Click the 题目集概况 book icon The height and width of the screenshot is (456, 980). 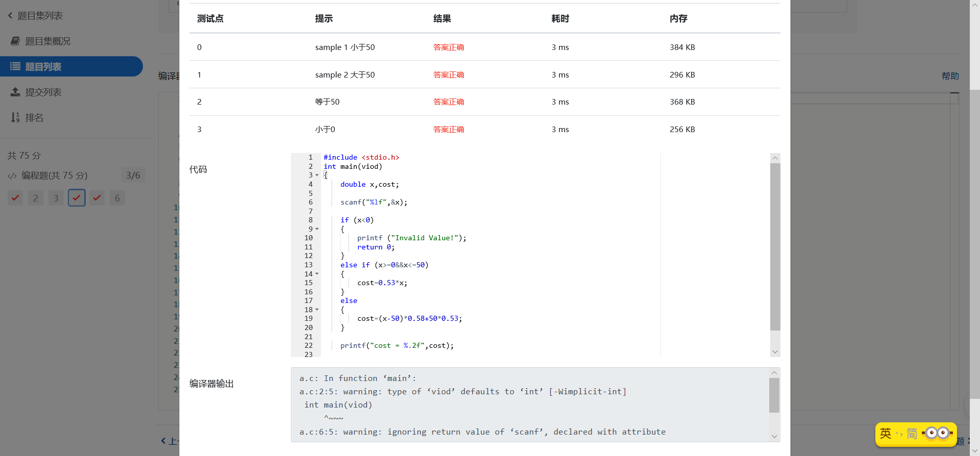point(16,41)
